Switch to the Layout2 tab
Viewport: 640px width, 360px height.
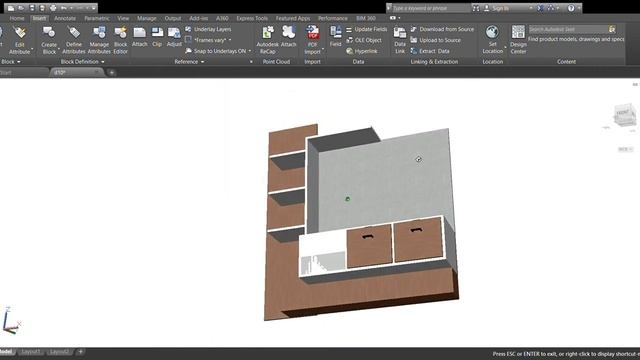(x=60, y=352)
